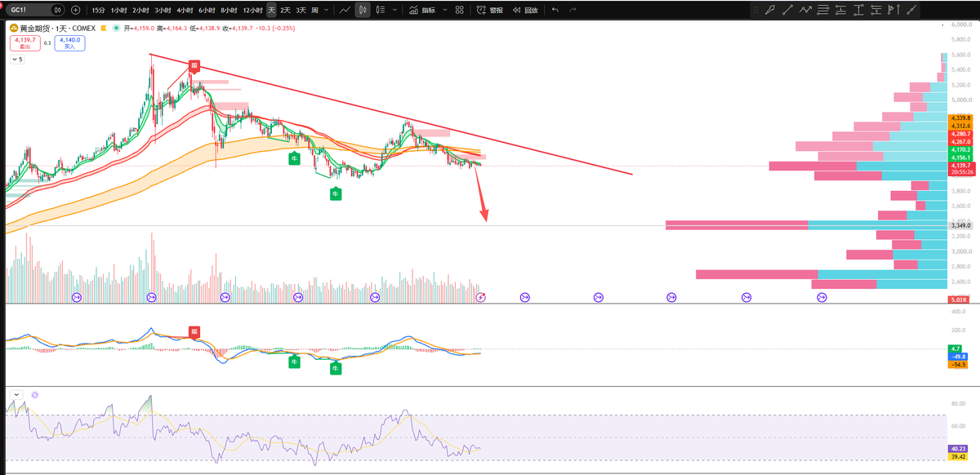This screenshot has width=980, height=475.
Task: Expand the timeframe list chevron after 周
Action: [327, 10]
